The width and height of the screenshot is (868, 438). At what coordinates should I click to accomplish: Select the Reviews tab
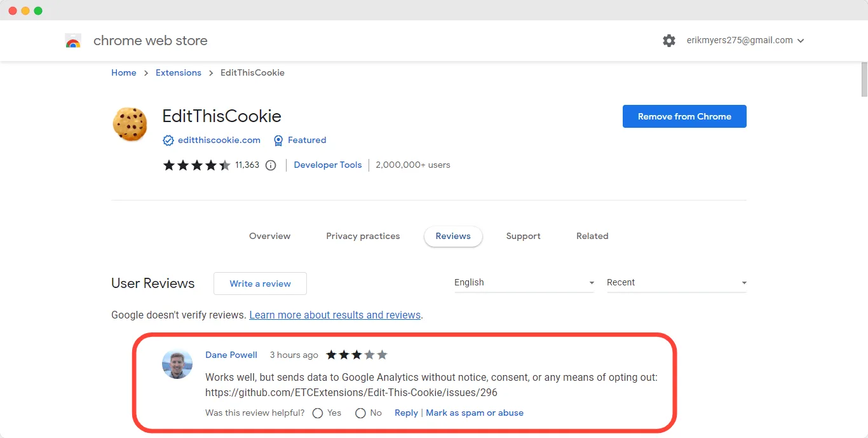(453, 236)
